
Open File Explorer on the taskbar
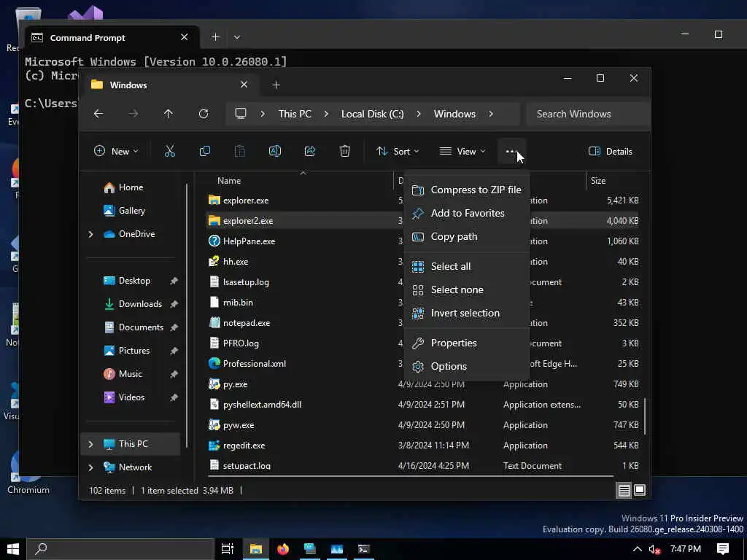click(x=256, y=549)
